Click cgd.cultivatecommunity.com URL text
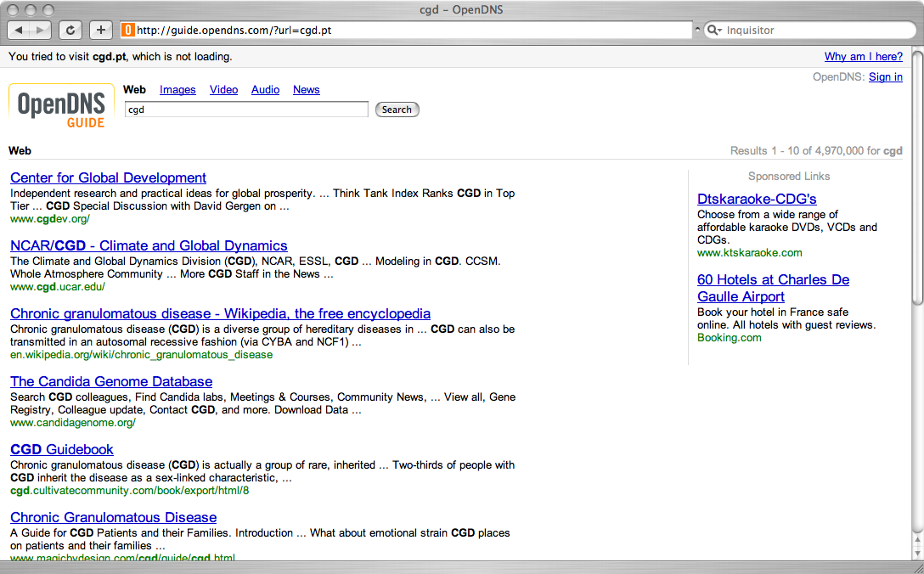Screen dimensions: 924x574 coord(130,490)
